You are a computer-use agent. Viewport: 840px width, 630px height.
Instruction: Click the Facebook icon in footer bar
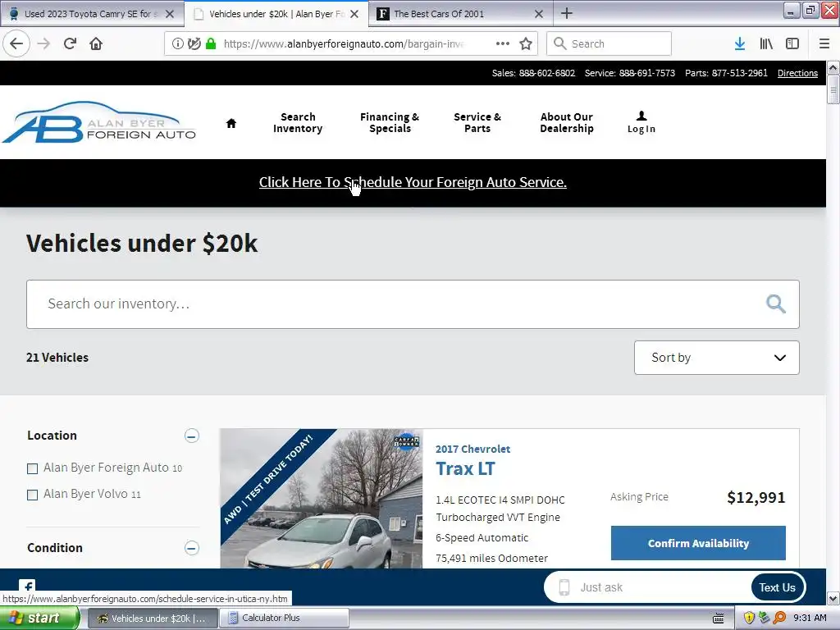(27, 585)
